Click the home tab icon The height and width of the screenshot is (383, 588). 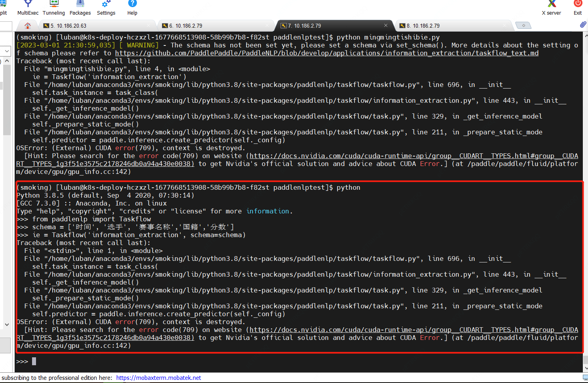point(27,25)
